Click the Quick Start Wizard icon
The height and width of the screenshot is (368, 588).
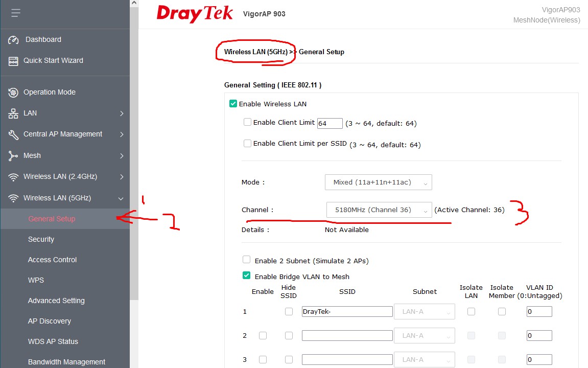point(13,61)
